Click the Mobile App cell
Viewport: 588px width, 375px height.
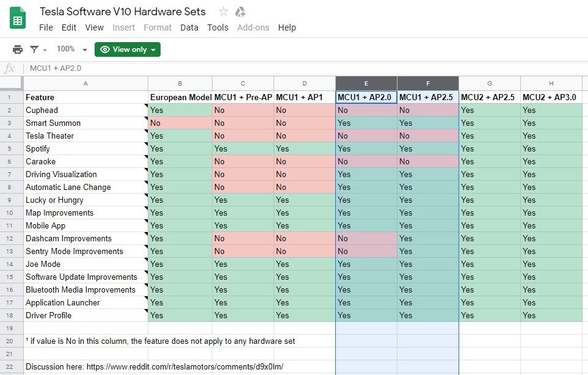pos(85,225)
